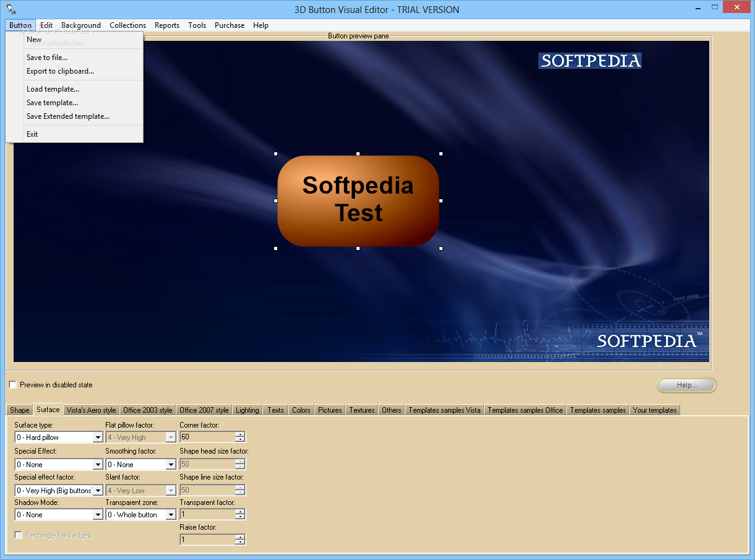
Task: Decrease Corner factor with down arrow
Action: tap(240, 439)
